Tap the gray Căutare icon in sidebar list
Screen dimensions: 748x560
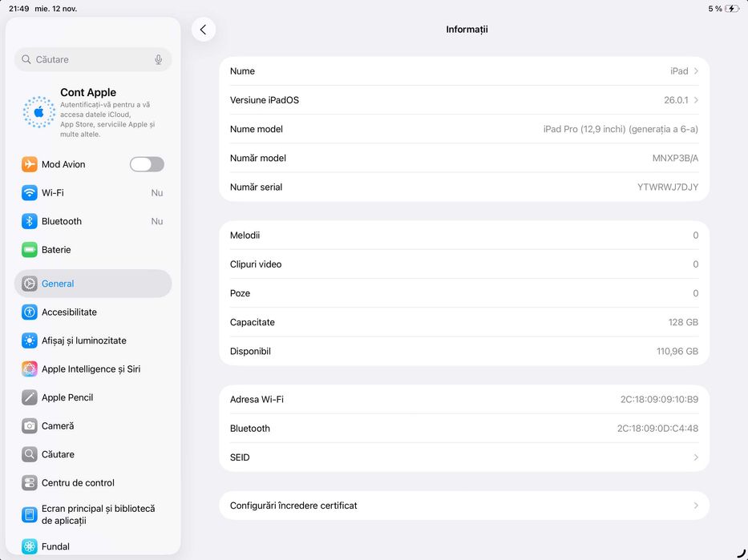pos(29,454)
